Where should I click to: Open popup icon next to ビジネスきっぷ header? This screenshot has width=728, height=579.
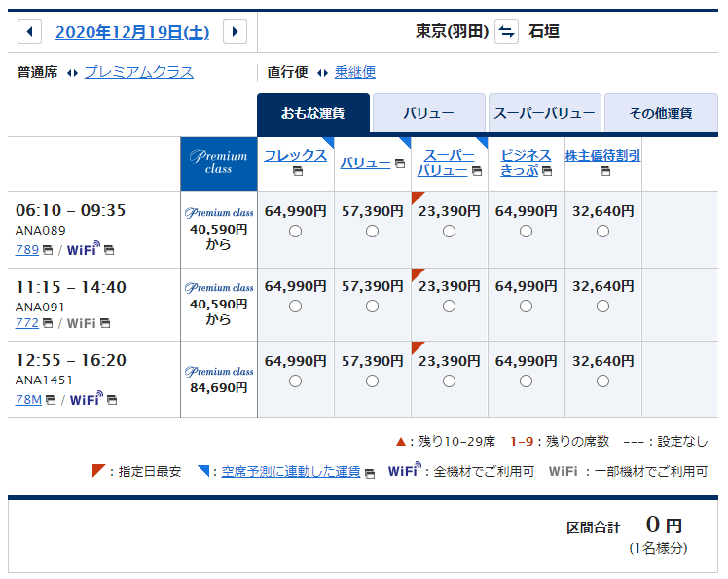547,171
